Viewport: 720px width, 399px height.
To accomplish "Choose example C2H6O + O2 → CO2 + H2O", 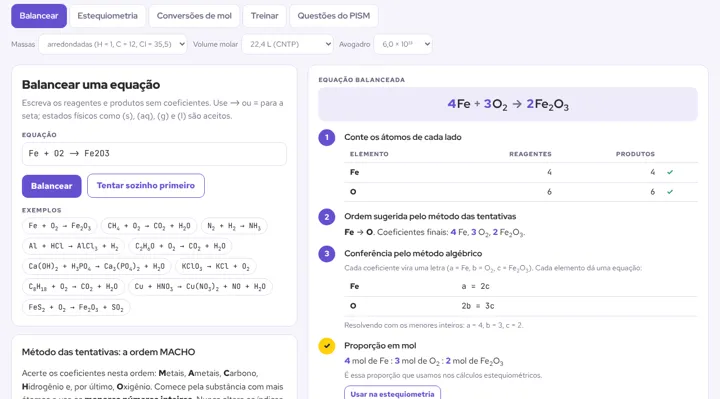I will 180,246.
